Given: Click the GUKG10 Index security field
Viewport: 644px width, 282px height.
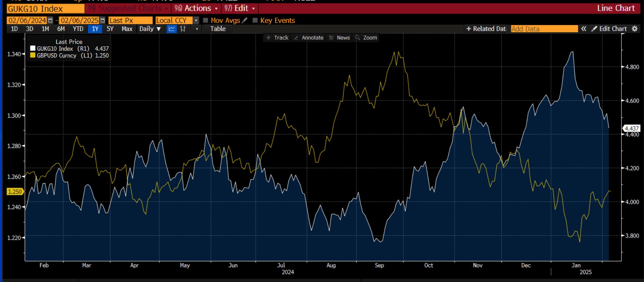Looking at the screenshot, I should (x=45, y=9).
